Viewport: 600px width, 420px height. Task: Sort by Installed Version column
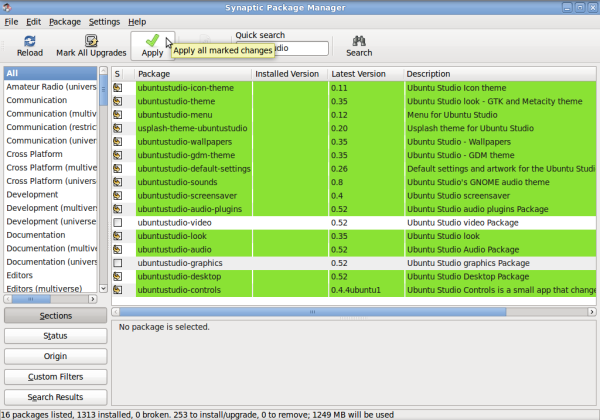point(290,74)
